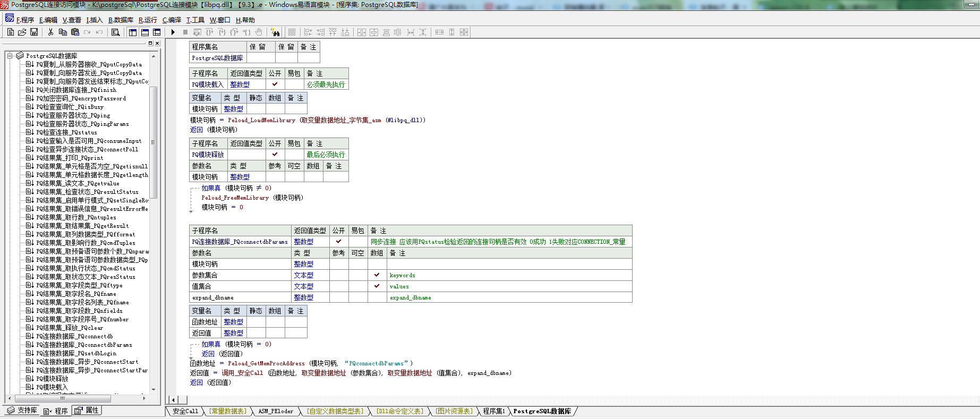Image resolution: width=980 pixels, height=419 pixels.
Task: Click the hand breakpoint icon in toolbar
Action: click(x=259, y=32)
